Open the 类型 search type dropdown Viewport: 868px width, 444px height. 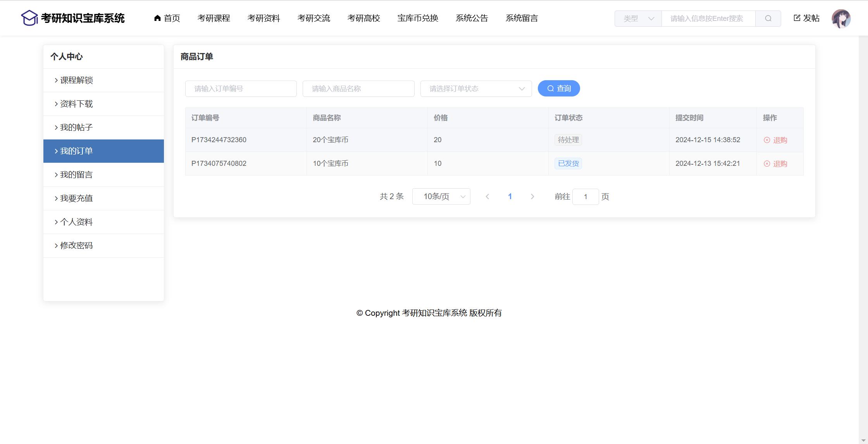click(x=638, y=19)
